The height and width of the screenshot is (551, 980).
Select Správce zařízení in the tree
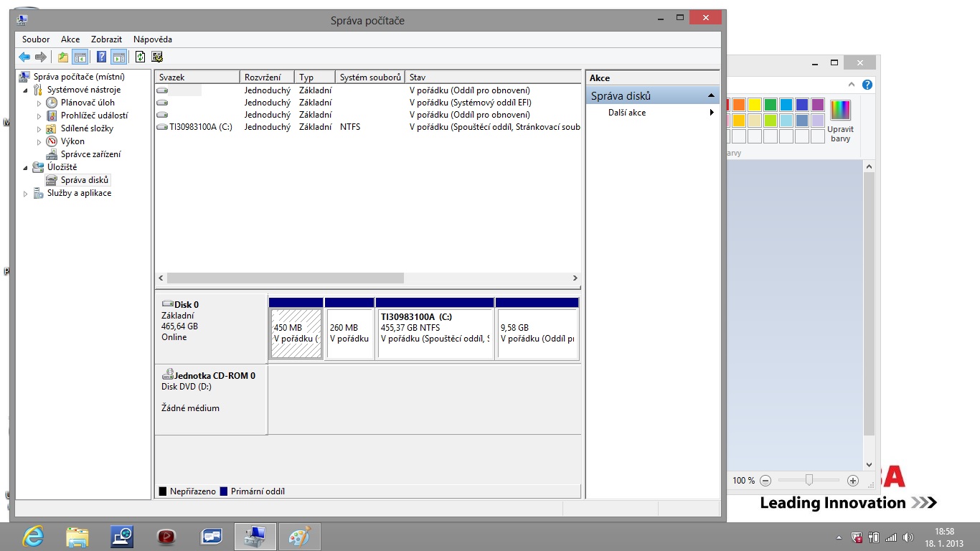(90, 154)
